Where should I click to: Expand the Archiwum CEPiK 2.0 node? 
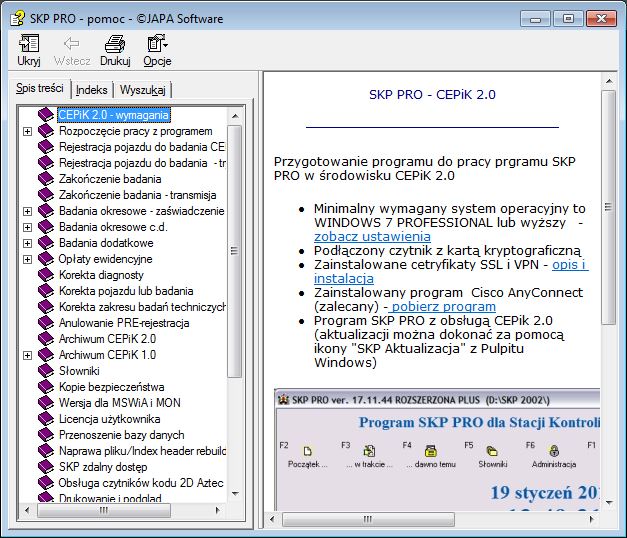click(x=28, y=339)
